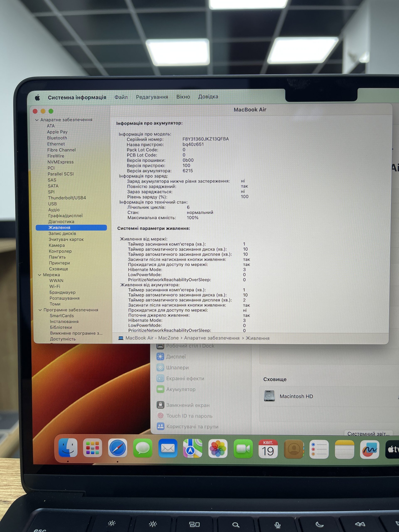Select Зчитувач карток in the sidebar
Image resolution: width=399 pixels, height=532 pixels.
coord(66,239)
